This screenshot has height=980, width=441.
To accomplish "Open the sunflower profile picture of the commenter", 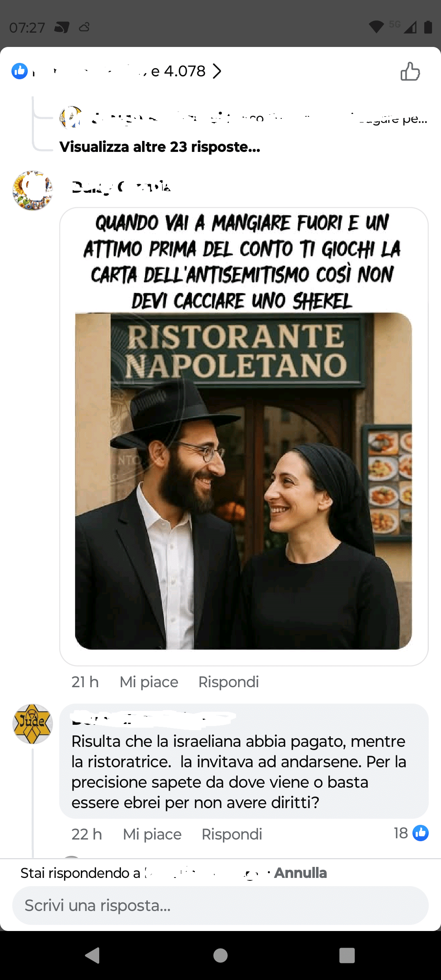I will tap(33, 191).
